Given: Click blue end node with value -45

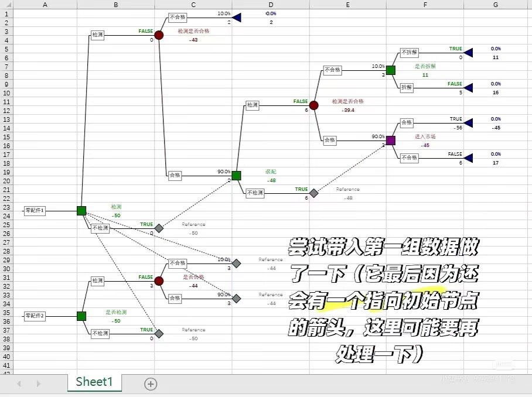Looking at the screenshot, I should coord(469,123).
